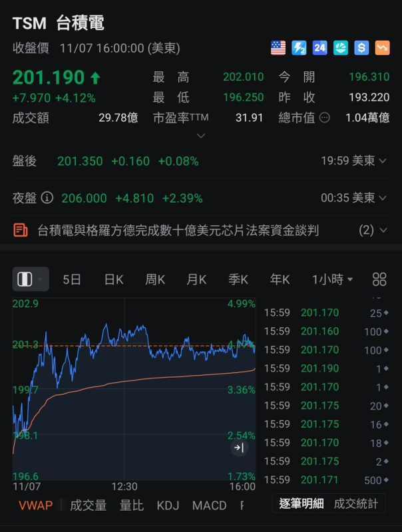This screenshot has width=402, height=532.
Task: Select the MACD indicator
Action: (x=210, y=505)
